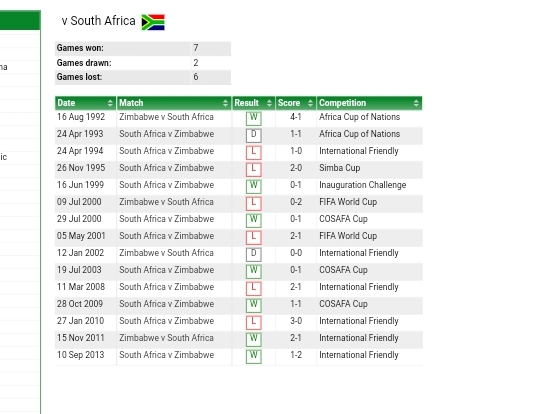Sort table using Result column arrows
The height and width of the screenshot is (414, 540).
[x=269, y=103]
